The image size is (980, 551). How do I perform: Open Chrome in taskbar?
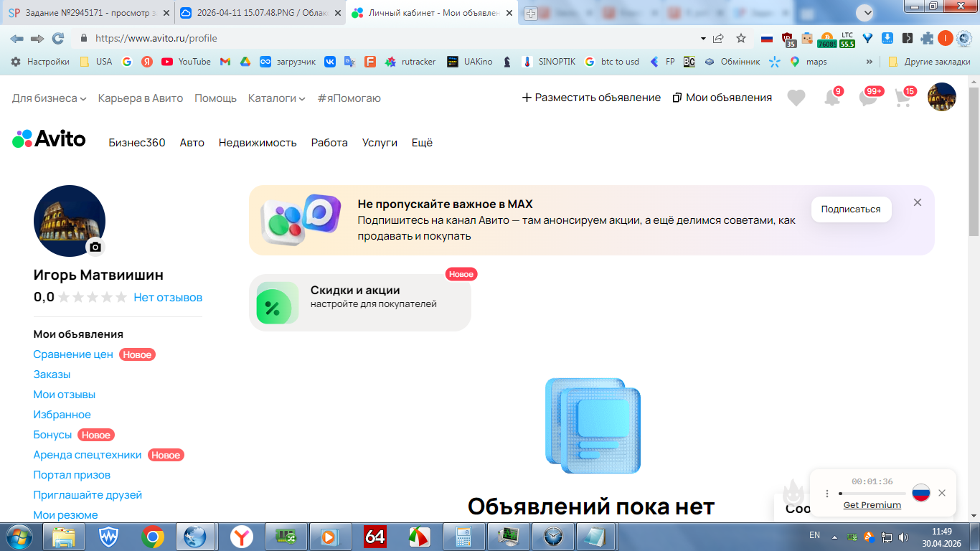pos(152,536)
